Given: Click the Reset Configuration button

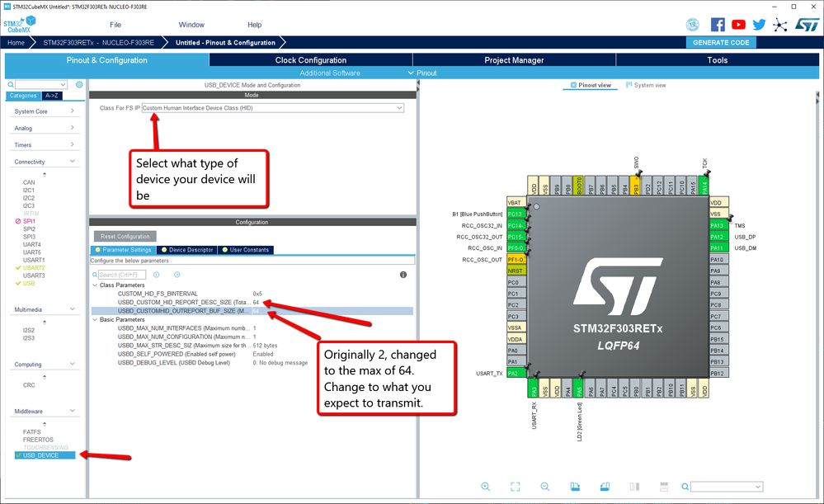Looking at the screenshot, I should [125, 237].
